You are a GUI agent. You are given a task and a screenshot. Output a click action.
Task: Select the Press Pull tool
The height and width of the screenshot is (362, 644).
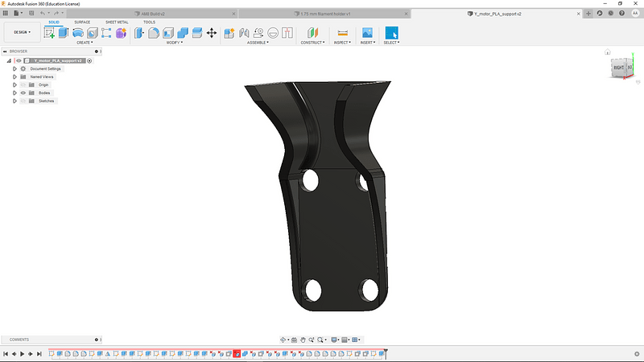[x=139, y=33]
